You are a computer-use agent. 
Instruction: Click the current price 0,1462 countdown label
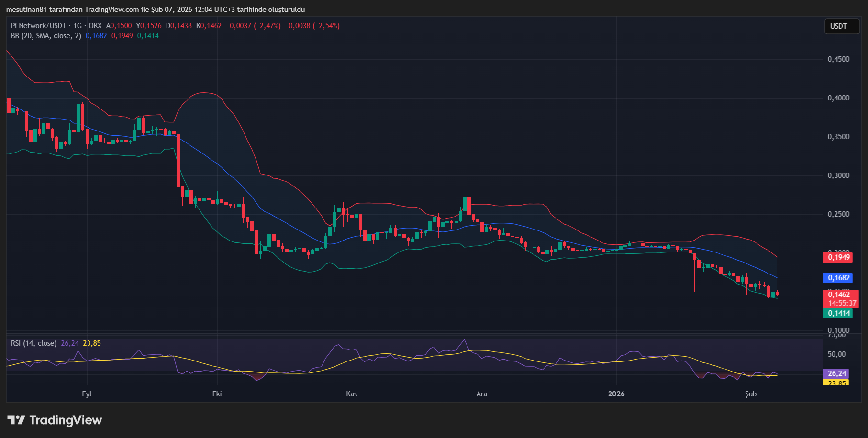coord(840,299)
